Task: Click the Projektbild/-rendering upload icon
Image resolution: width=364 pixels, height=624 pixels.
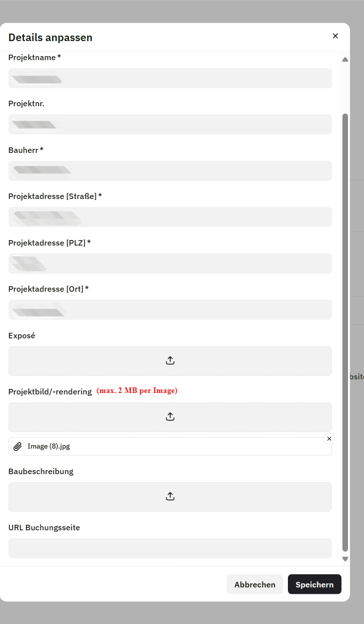Action: (x=170, y=417)
